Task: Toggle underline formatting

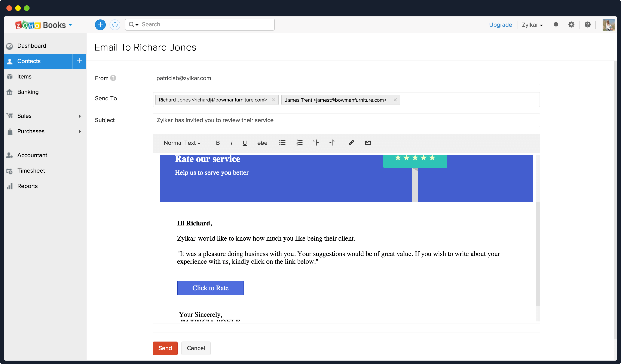Action: [244, 143]
